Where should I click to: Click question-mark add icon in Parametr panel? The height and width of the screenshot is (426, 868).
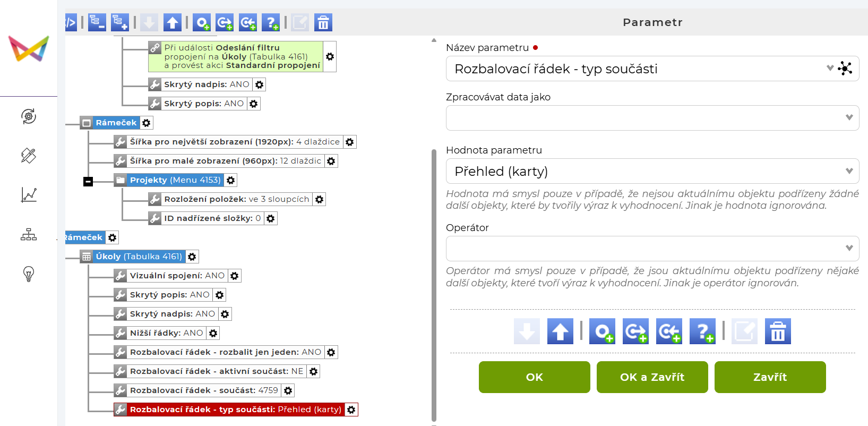[x=702, y=331]
